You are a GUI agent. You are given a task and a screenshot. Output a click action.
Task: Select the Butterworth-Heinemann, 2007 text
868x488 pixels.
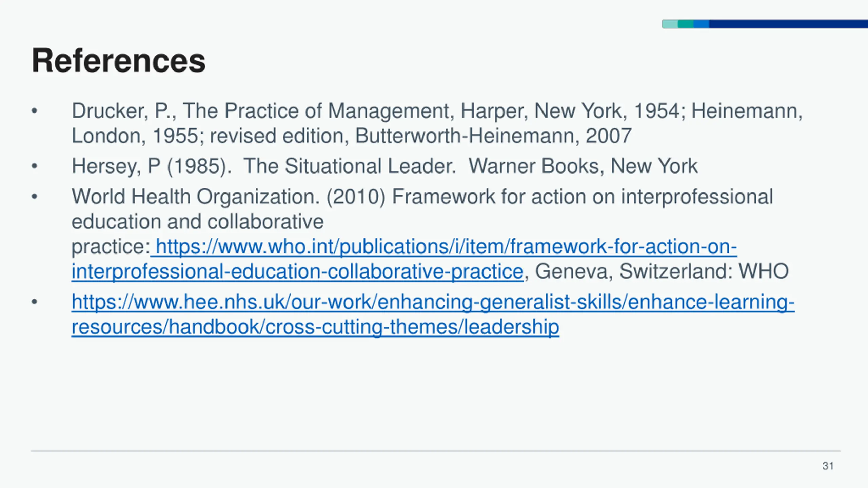[493, 136]
